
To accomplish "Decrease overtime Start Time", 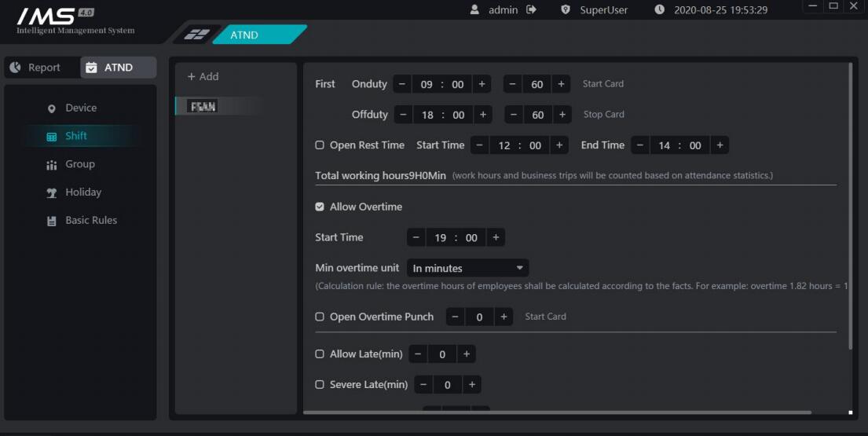I will (416, 237).
